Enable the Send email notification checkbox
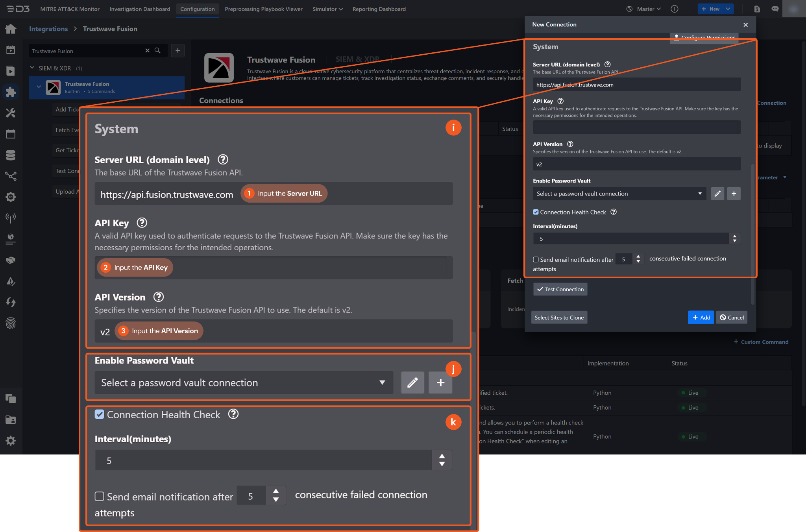Image resolution: width=806 pixels, height=532 pixels. pyautogui.click(x=536, y=260)
